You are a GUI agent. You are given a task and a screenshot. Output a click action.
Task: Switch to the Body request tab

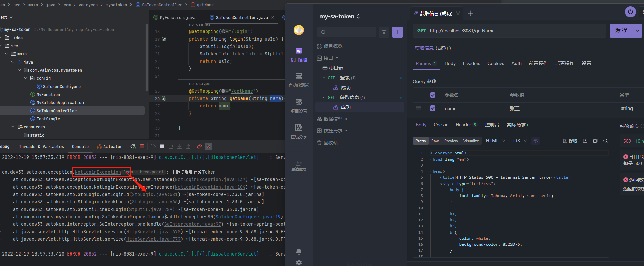[x=450, y=64]
